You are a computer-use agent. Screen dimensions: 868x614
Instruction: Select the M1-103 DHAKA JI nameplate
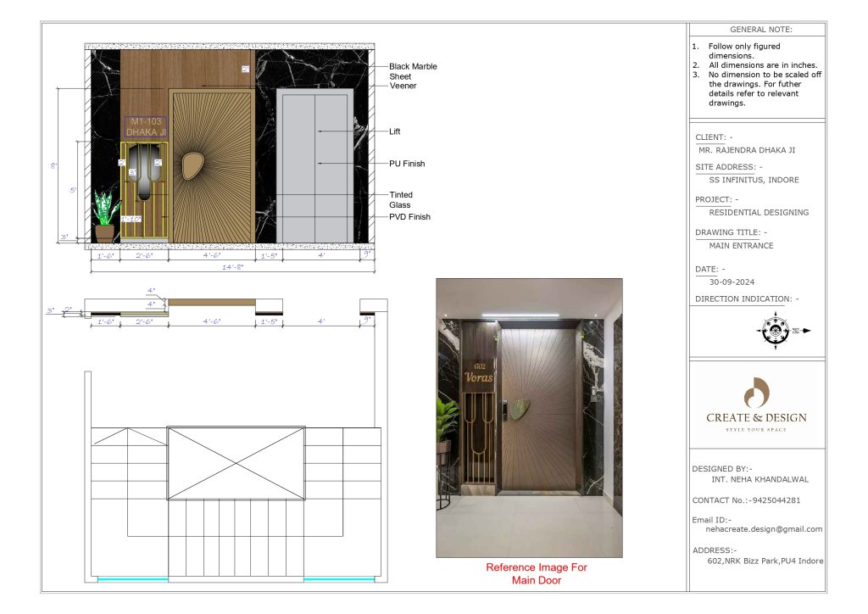146,127
